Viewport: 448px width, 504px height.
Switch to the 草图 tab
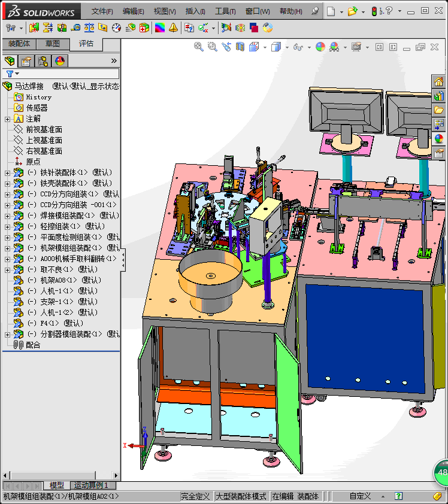point(53,44)
